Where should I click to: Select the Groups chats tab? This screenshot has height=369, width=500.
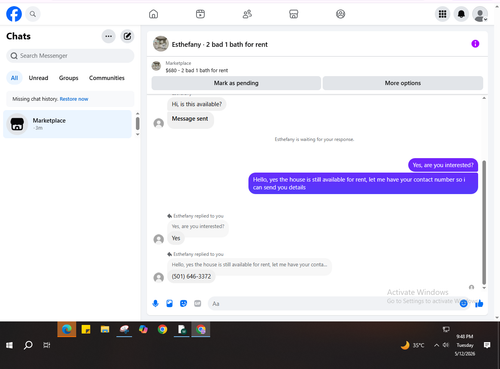[x=68, y=78]
